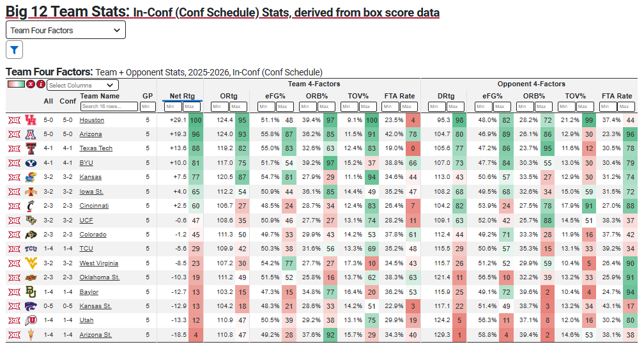Open the filter funnel button
Image resolution: width=644 pixels, height=349 pixels.
pyautogui.click(x=15, y=49)
